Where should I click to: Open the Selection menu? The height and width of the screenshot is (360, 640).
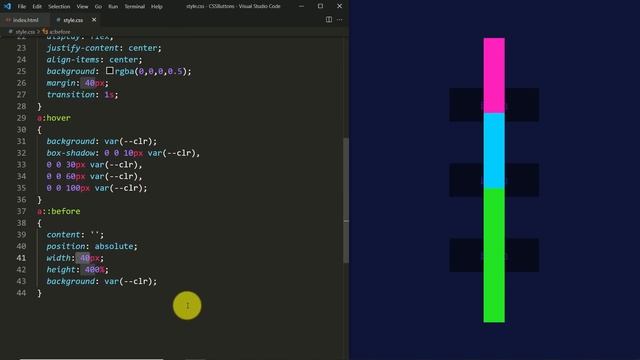click(59, 7)
